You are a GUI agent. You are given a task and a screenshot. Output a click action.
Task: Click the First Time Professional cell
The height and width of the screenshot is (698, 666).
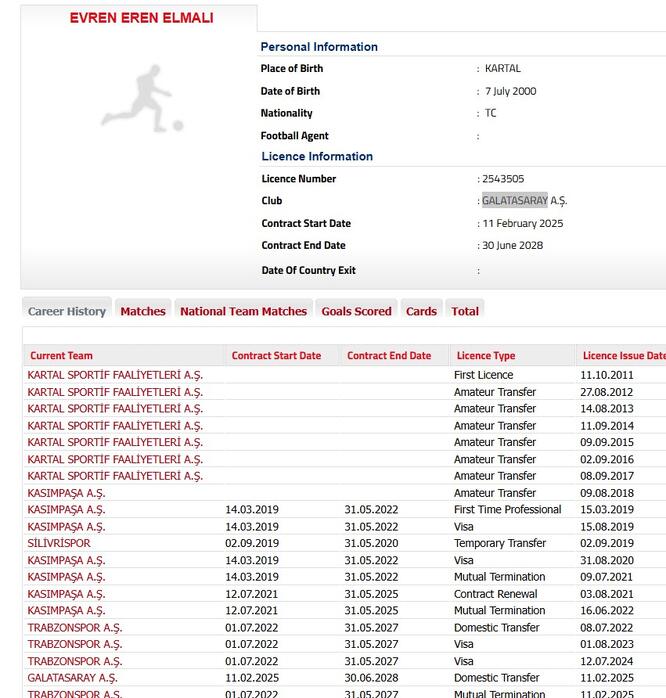pyautogui.click(x=508, y=510)
